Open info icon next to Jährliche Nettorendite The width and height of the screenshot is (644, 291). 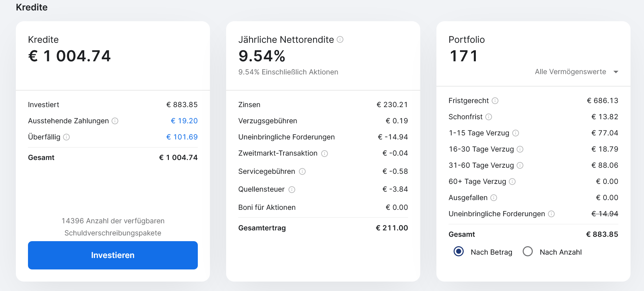pyautogui.click(x=340, y=39)
